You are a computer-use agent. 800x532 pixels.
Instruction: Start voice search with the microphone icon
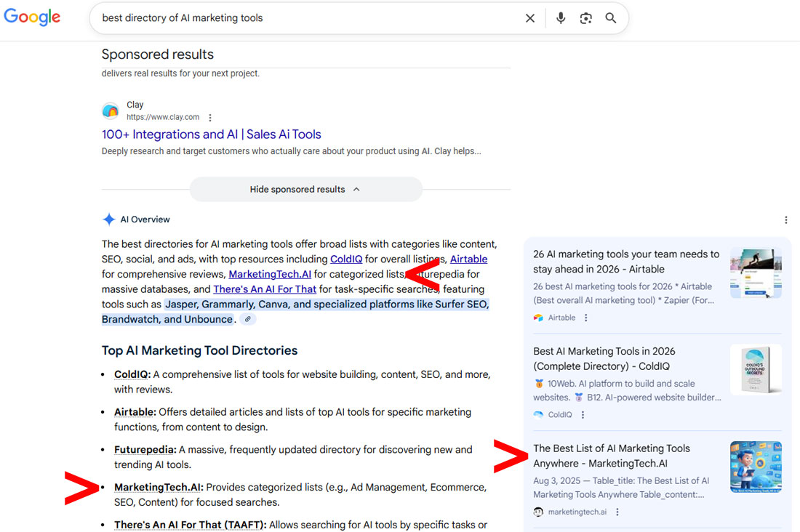560,18
